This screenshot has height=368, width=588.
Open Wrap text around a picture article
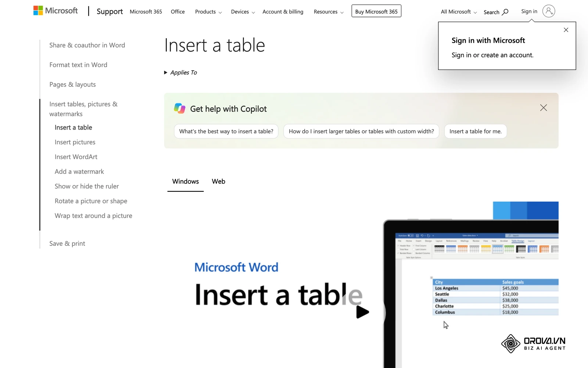(93, 216)
